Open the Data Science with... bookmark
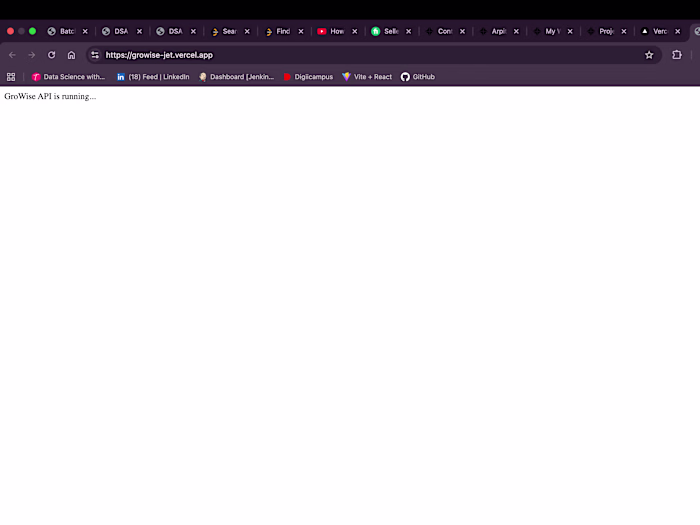Image resolution: width=700 pixels, height=525 pixels. tap(68, 77)
